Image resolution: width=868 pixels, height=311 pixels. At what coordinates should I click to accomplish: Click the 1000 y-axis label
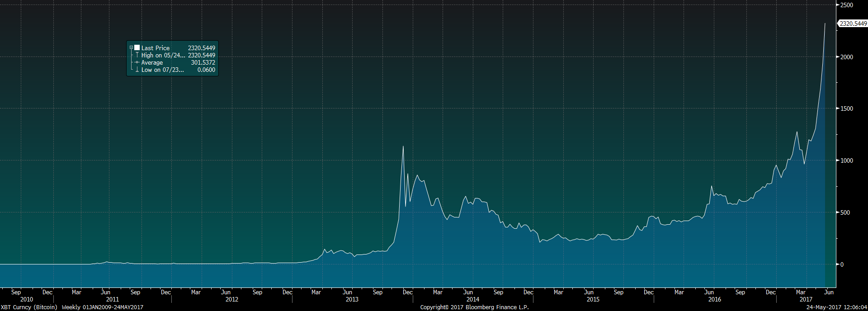846,160
